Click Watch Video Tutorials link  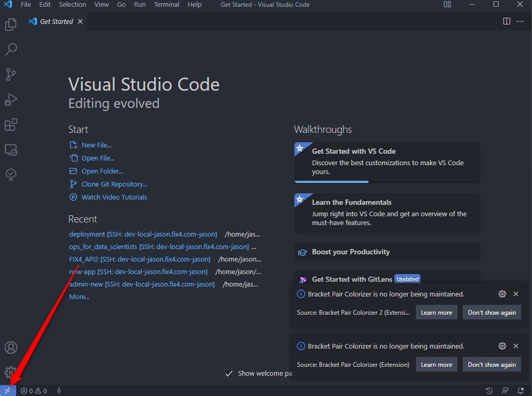click(114, 197)
